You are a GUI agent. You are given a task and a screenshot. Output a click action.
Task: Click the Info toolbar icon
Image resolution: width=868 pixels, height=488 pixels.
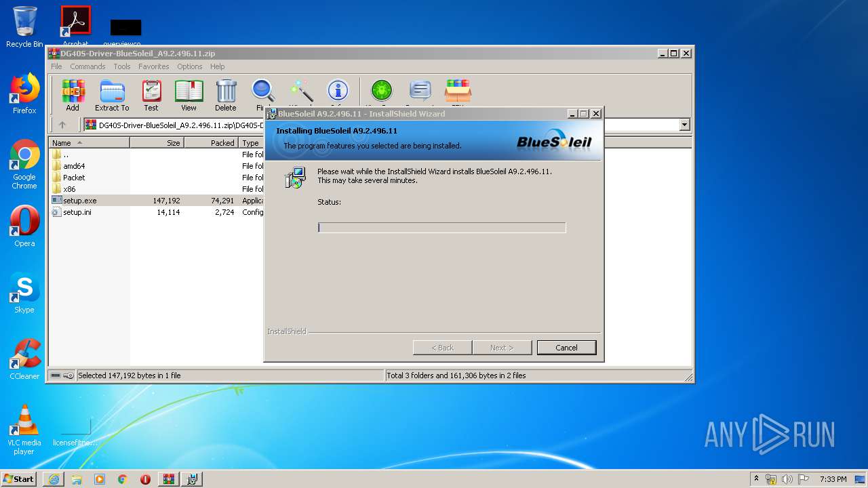(x=338, y=92)
